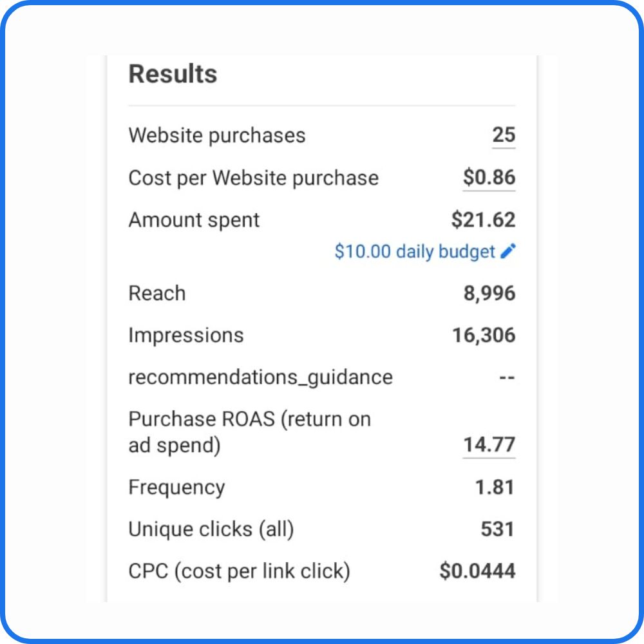
Task: Click the Cost per Website purchase label
Action: tap(253, 178)
